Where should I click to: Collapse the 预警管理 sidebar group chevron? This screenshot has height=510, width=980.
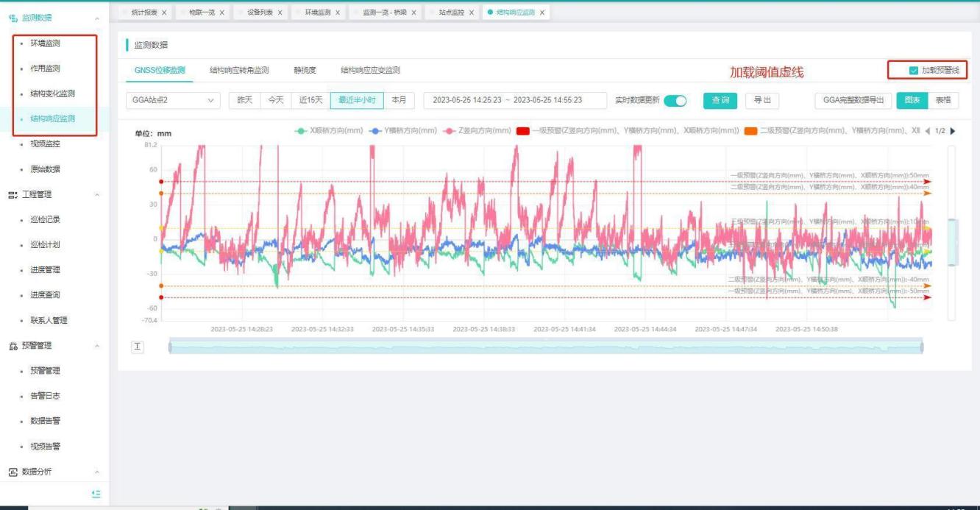point(97,346)
